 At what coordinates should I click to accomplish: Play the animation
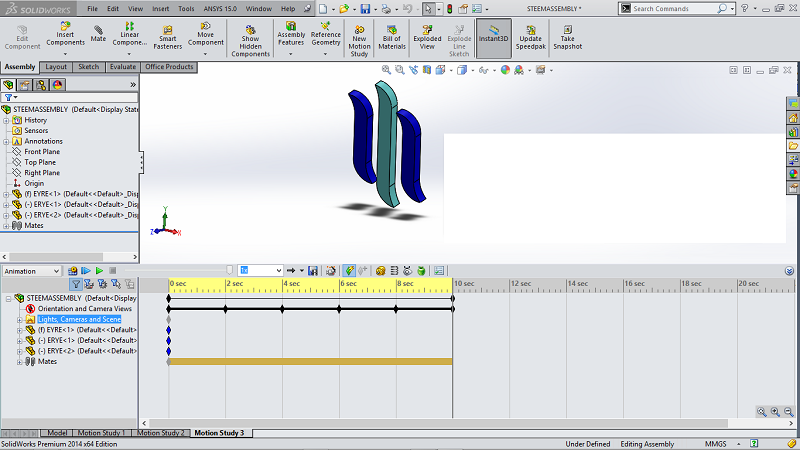[99, 271]
